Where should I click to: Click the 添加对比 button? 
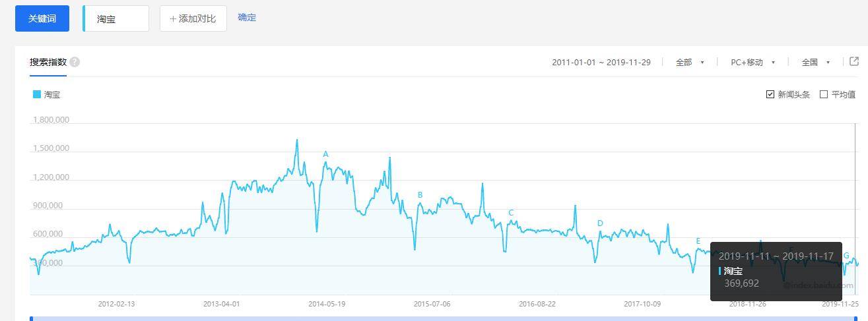pyautogui.click(x=193, y=18)
